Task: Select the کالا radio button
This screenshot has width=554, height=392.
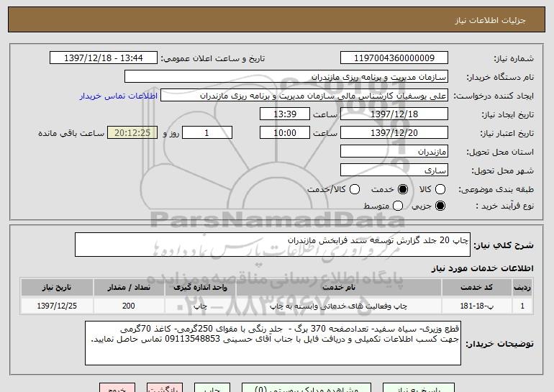Action: [x=440, y=189]
